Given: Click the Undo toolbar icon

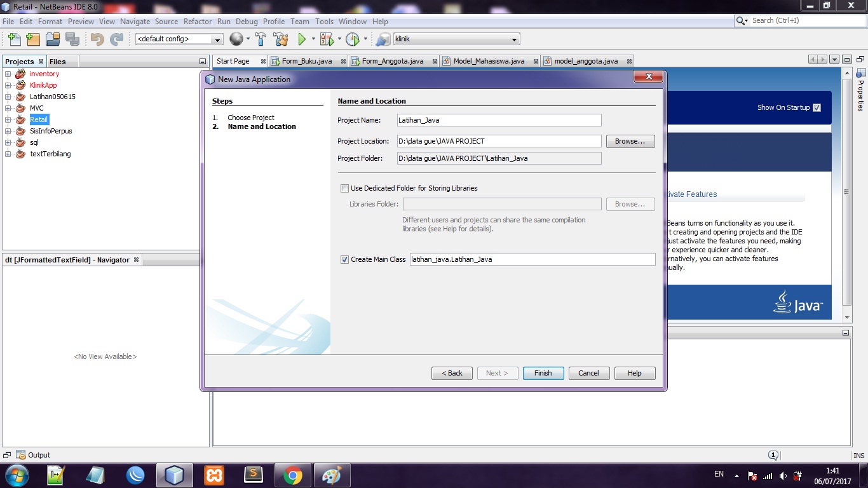Looking at the screenshot, I should pos(95,38).
